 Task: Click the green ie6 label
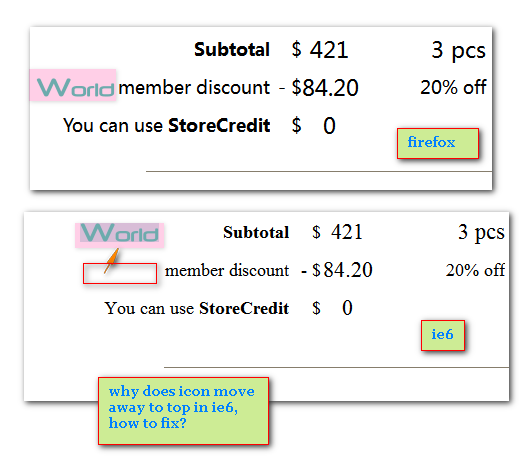point(443,335)
